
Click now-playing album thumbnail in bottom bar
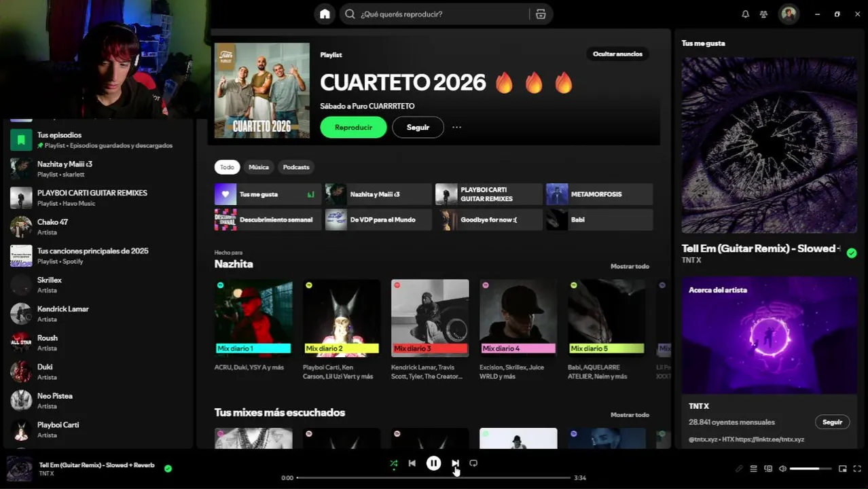click(x=20, y=469)
